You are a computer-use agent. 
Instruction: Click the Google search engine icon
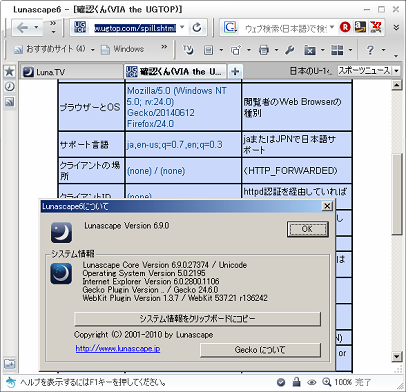point(230,27)
